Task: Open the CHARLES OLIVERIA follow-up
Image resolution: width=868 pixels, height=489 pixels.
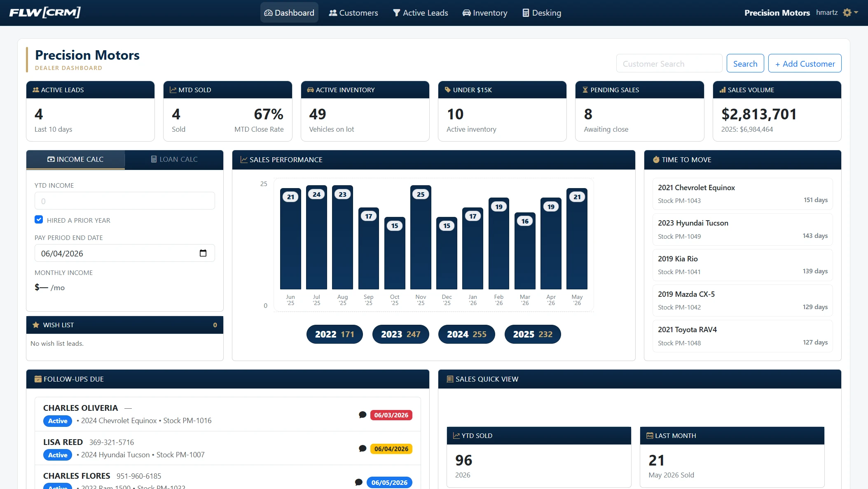Action: coord(227,414)
